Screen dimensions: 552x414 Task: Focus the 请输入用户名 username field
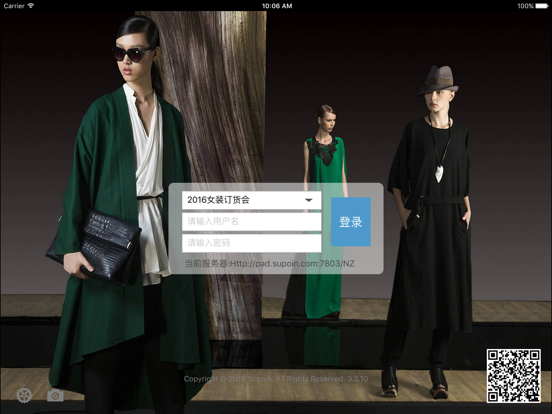(251, 221)
